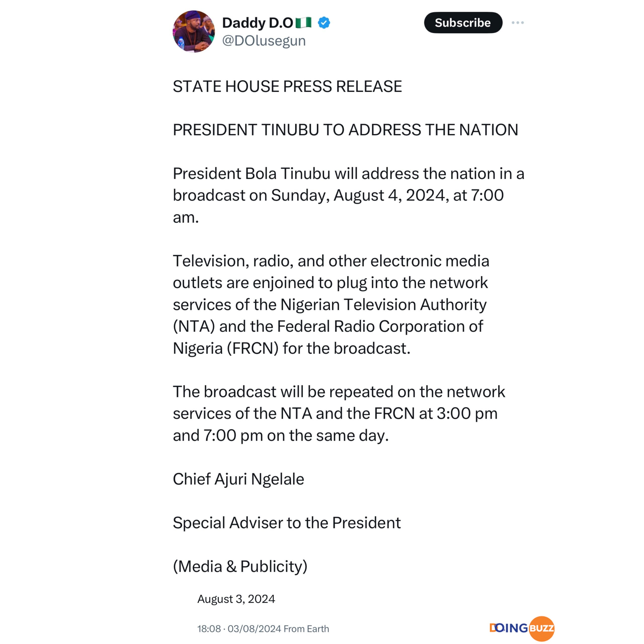Image resolution: width=644 pixels, height=644 pixels.
Task: Click the paragraph about repeated broadcast times
Action: tap(339, 413)
